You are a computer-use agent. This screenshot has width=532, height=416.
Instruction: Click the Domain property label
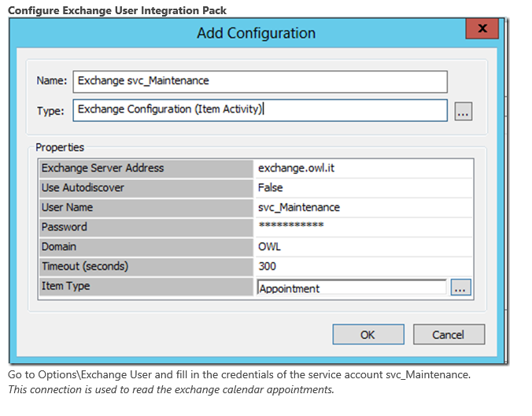pos(146,246)
